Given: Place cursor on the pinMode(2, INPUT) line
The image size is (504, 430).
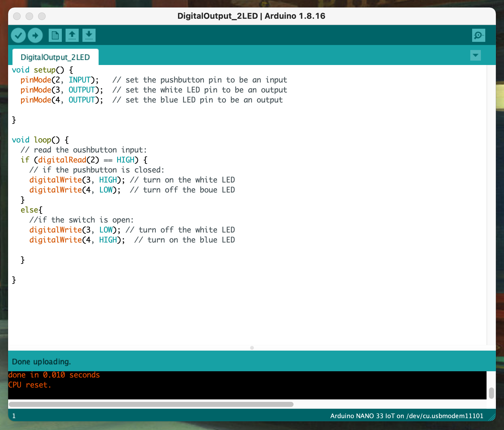Looking at the screenshot, I should coord(59,80).
